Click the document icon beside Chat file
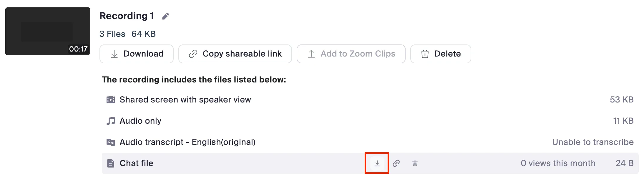The height and width of the screenshot is (182, 644). [111, 163]
